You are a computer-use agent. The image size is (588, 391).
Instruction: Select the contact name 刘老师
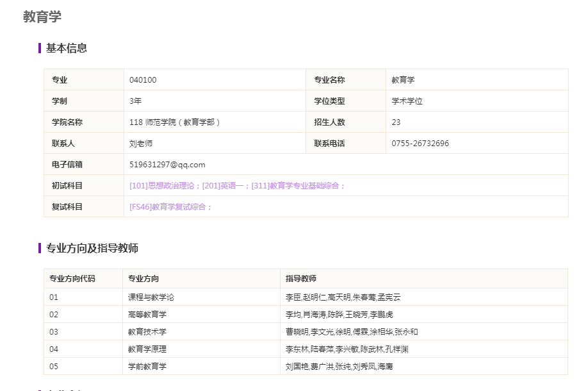pos(141,144)
